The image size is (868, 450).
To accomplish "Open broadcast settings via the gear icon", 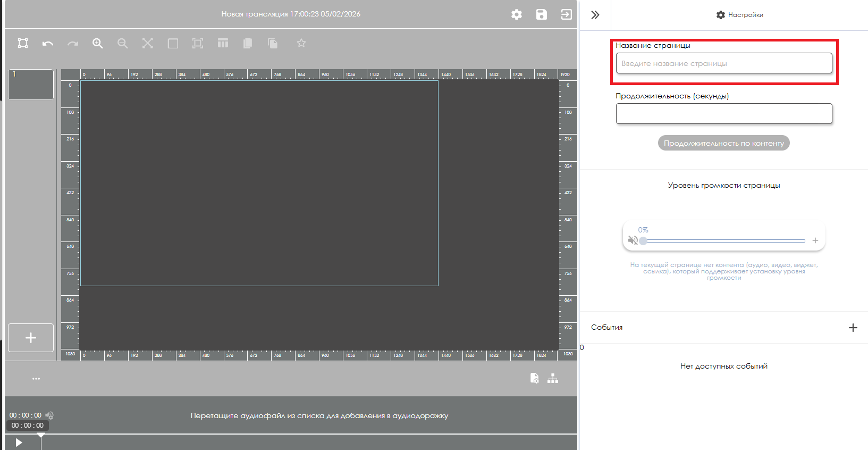I will click(x=517, y=14).
